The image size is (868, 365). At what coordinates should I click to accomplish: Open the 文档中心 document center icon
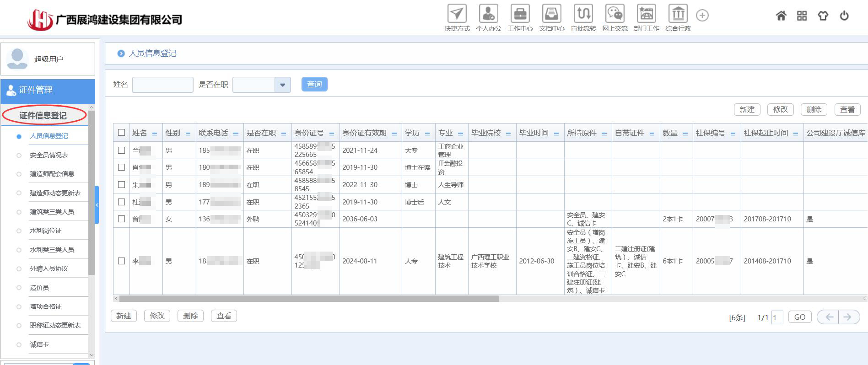coord(551,14)
